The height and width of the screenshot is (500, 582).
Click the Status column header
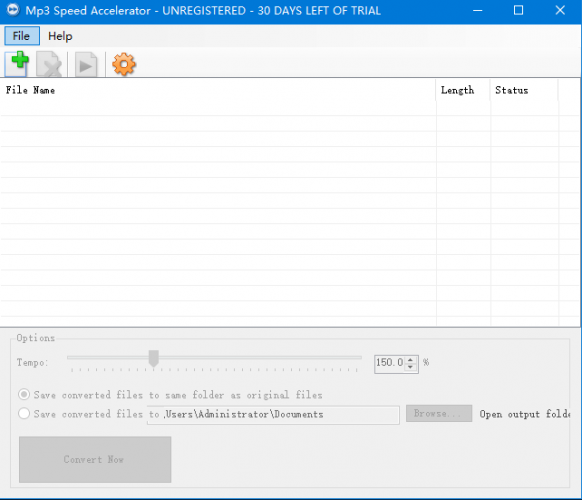(x=524, y=90)
